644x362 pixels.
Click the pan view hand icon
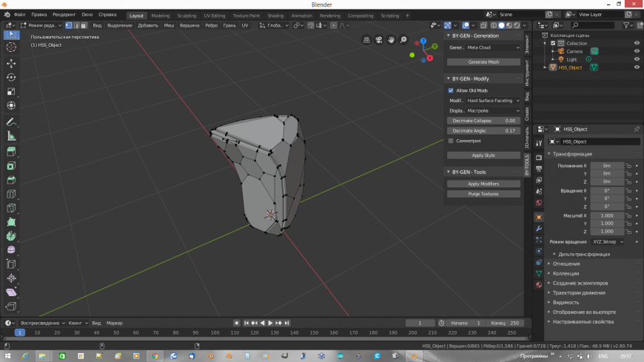click(391, 39)
